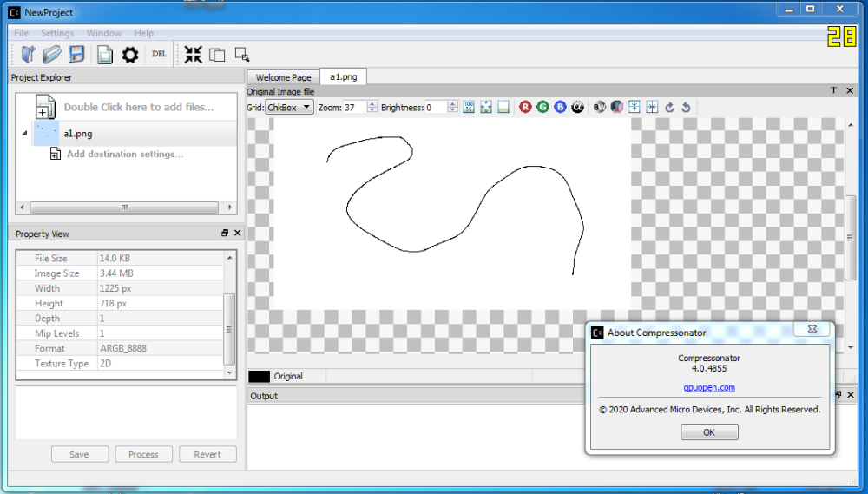The height and width of the screenshot is (494, 868).
Task: Expand Add destination settings plus icon
Action: (x=55, y=155)
